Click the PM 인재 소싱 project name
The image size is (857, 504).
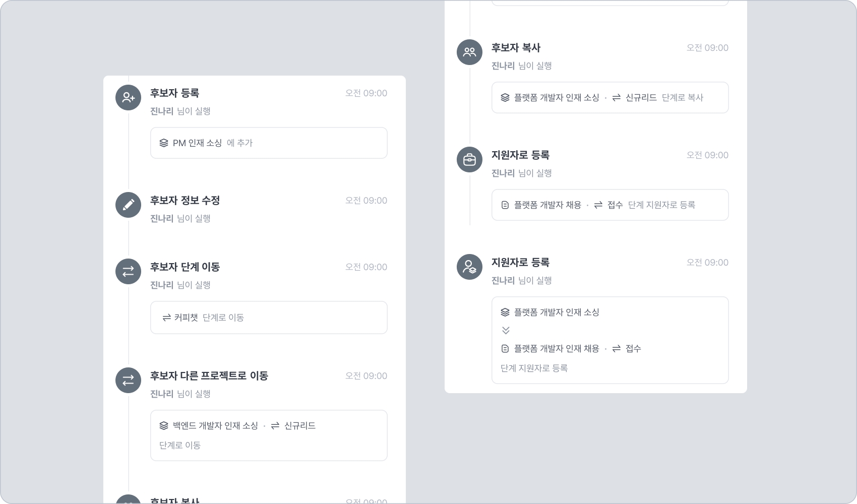coord(197,143)
